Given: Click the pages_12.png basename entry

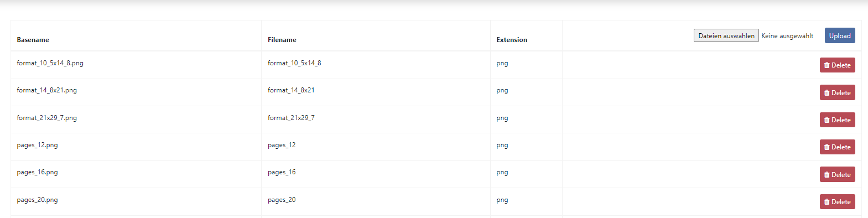Looking at the screenshot, I should 37,145.
